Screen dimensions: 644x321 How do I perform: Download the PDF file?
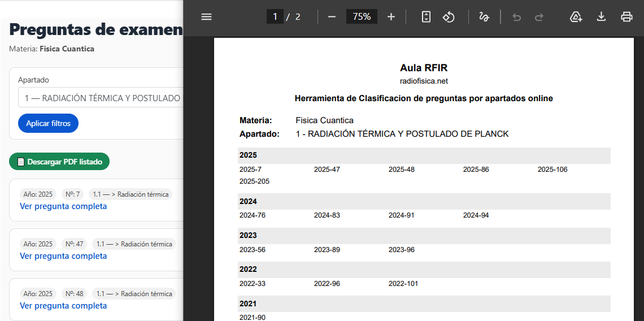601,17
